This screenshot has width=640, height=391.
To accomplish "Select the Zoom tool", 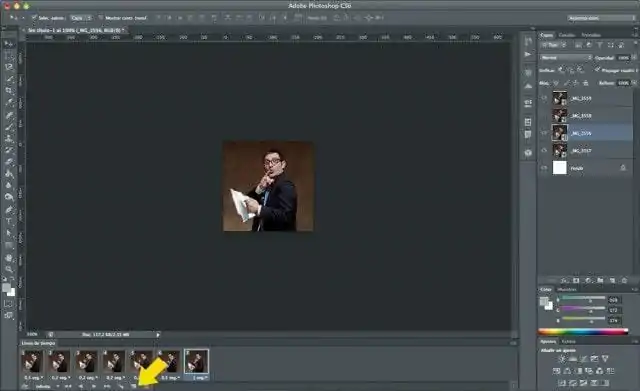I will (9, 269).
